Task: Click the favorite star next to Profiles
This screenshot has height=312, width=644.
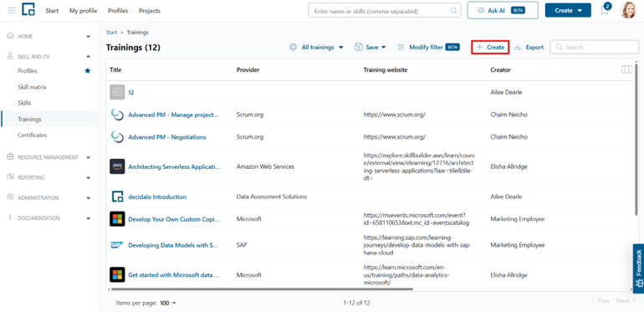Action: [x=88, y=71]
